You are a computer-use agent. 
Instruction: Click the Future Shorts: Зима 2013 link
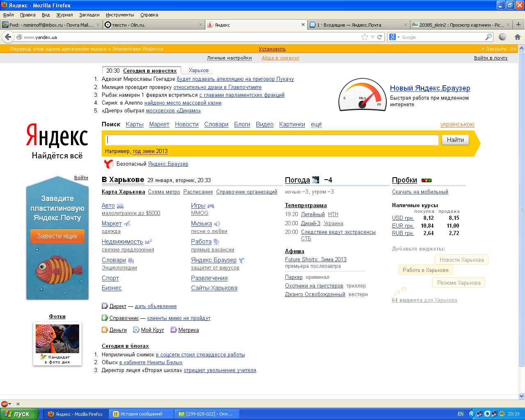(315, 259)
